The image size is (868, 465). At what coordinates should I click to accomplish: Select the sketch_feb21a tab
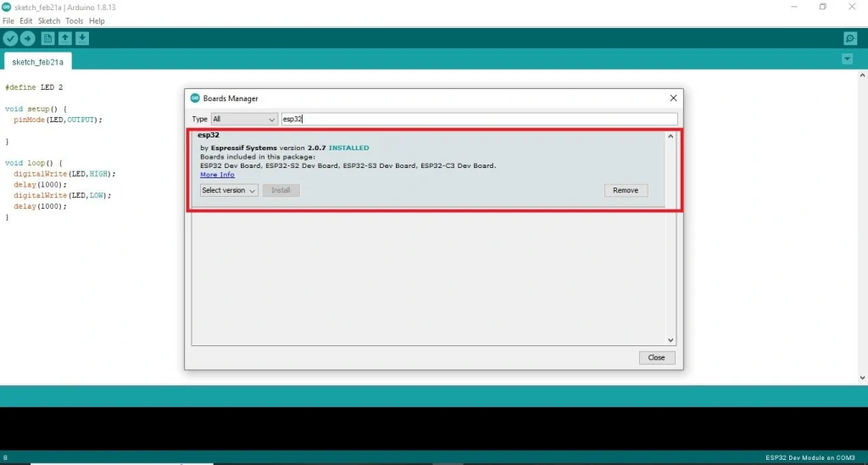[x=37, y=62]
